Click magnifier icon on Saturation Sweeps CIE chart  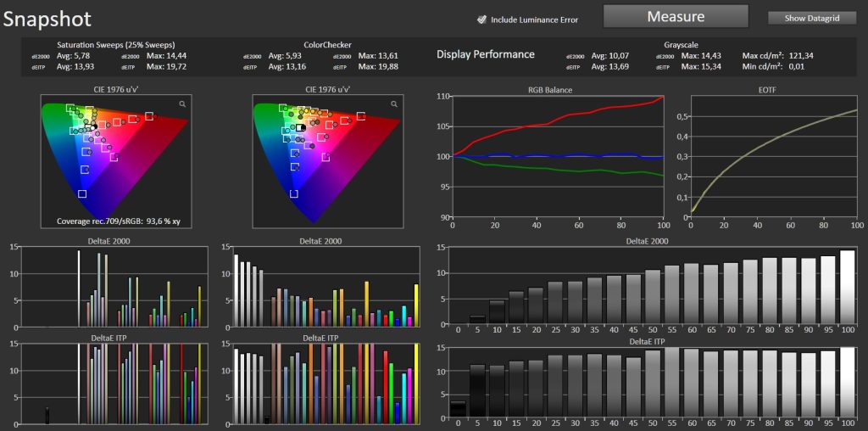point(181,104)
